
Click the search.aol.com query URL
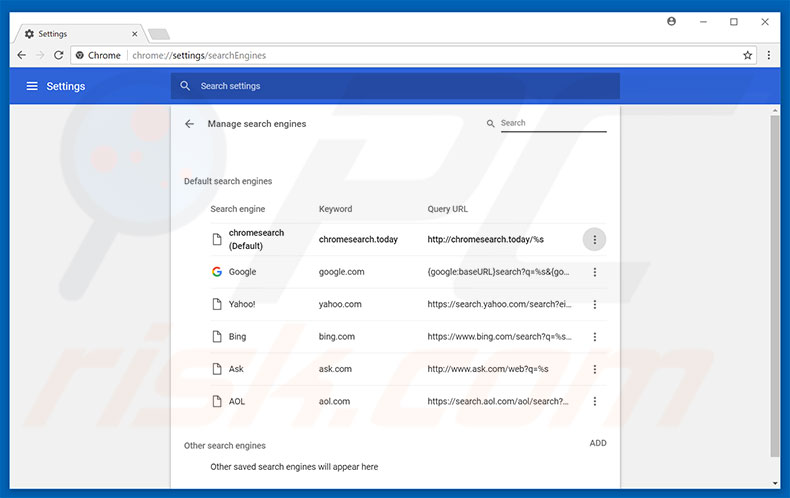point(498,401)
